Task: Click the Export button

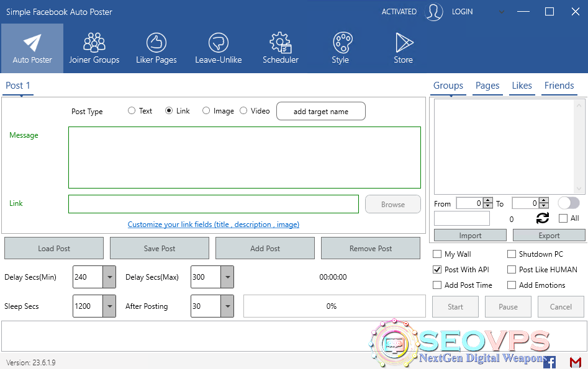Action: click(x=549, y=235)
